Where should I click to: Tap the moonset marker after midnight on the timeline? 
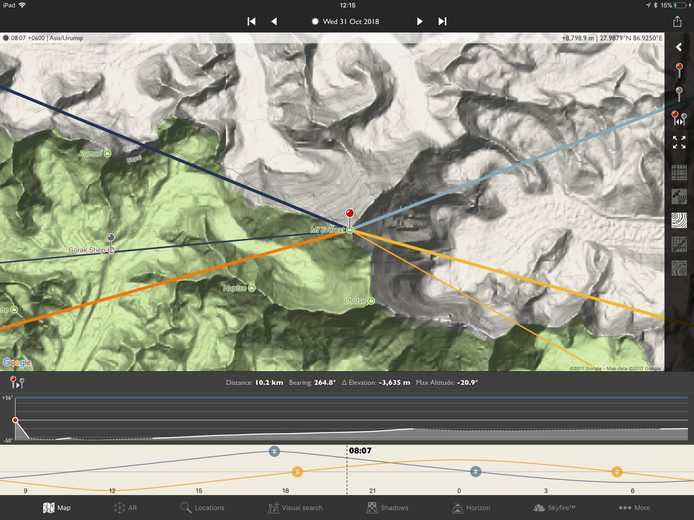click(475, 472)
